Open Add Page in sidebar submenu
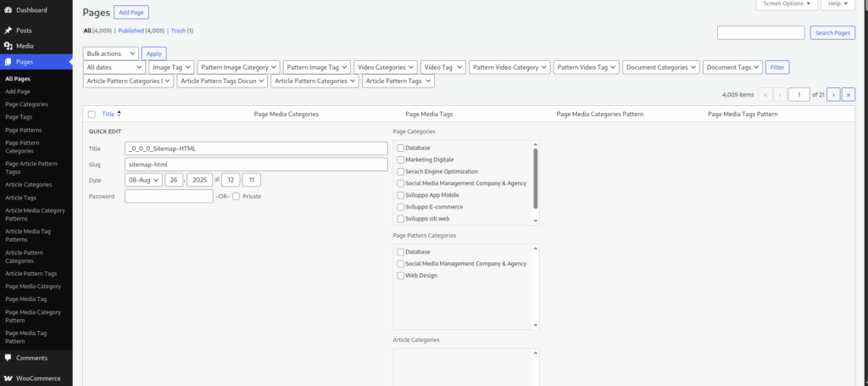The width and height of the screenshot is (868, 386). click(18, 92)
